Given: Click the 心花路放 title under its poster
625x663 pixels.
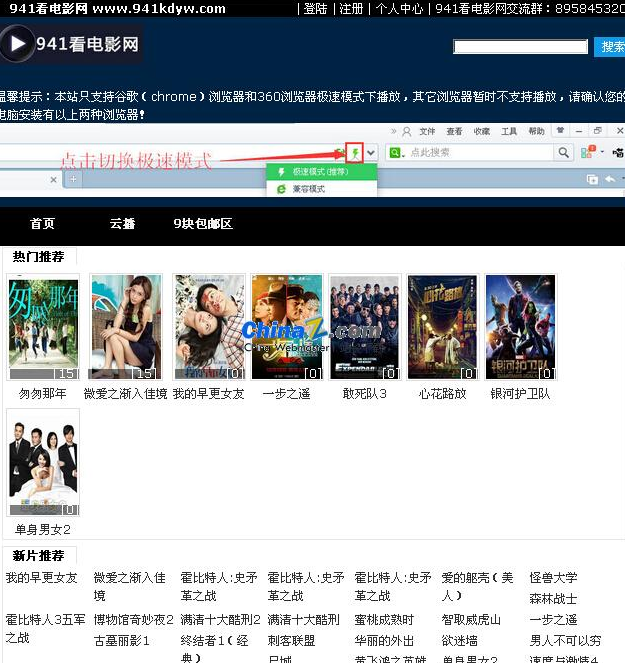Looking at the screenshot, I should [x=442, y=394].
